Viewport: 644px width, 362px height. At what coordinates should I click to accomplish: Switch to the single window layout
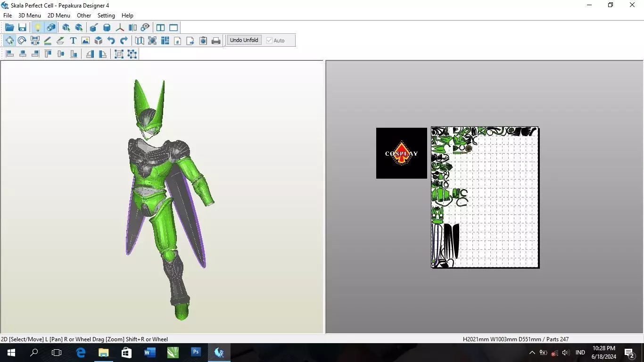(173, 27)
